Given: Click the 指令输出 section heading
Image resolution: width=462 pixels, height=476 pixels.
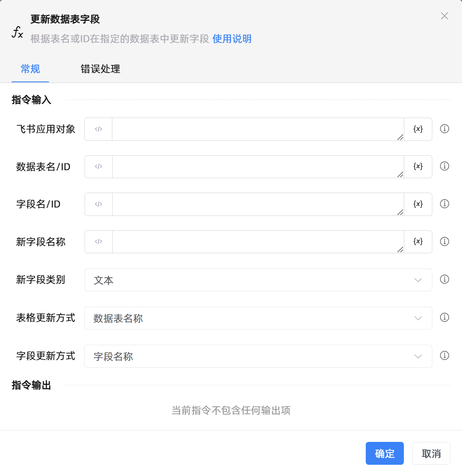Looking at the screenshot, I should [31, 386].
